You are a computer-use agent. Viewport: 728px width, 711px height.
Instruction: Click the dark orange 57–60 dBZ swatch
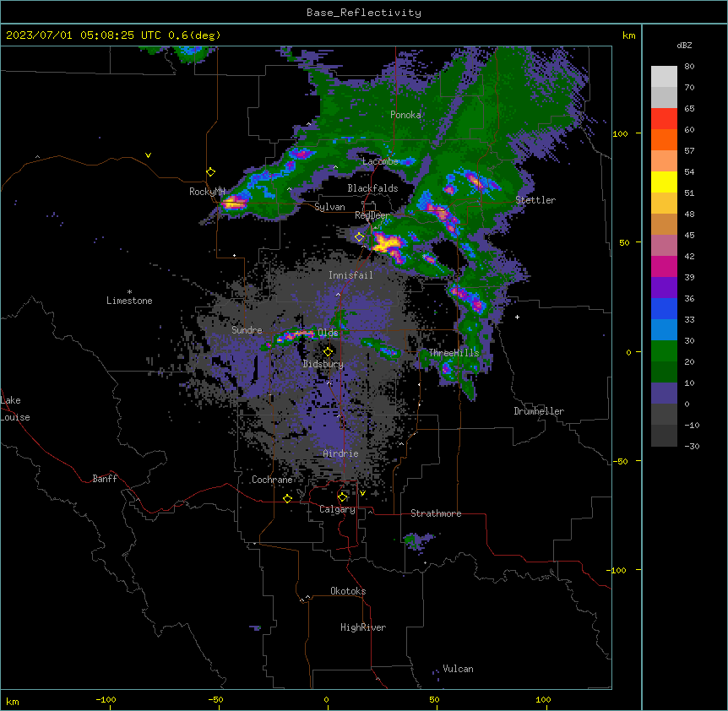[664, 140]
